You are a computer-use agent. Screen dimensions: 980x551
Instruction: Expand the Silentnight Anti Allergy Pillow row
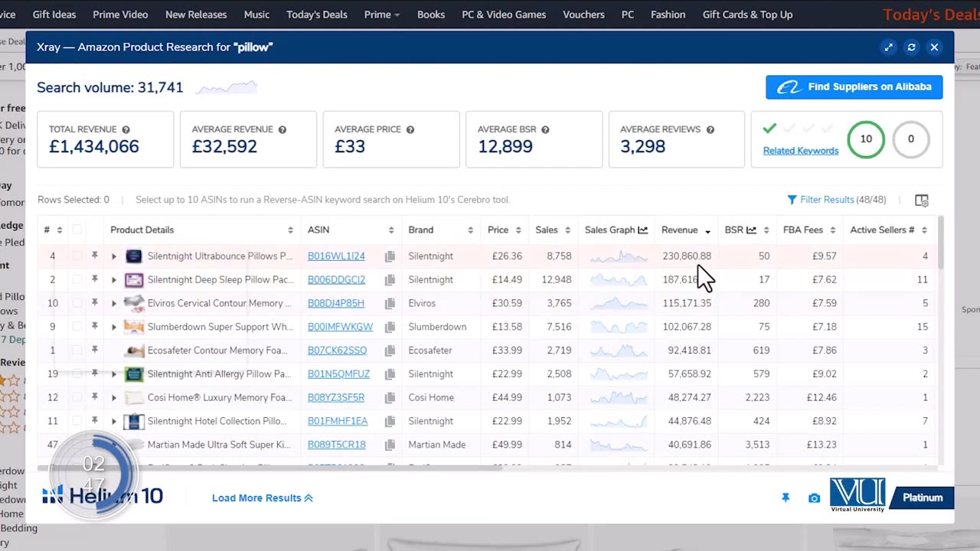[114, 375]
